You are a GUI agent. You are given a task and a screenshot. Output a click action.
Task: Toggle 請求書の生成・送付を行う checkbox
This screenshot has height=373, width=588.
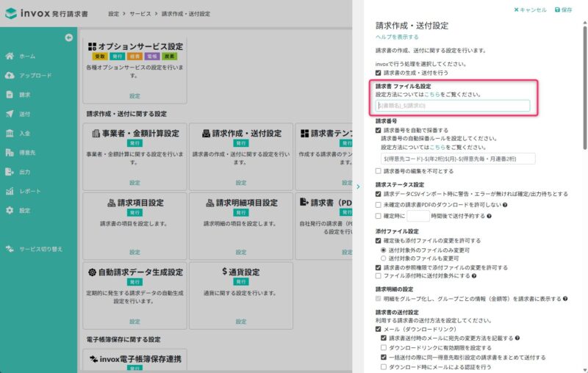pos(378,73)
